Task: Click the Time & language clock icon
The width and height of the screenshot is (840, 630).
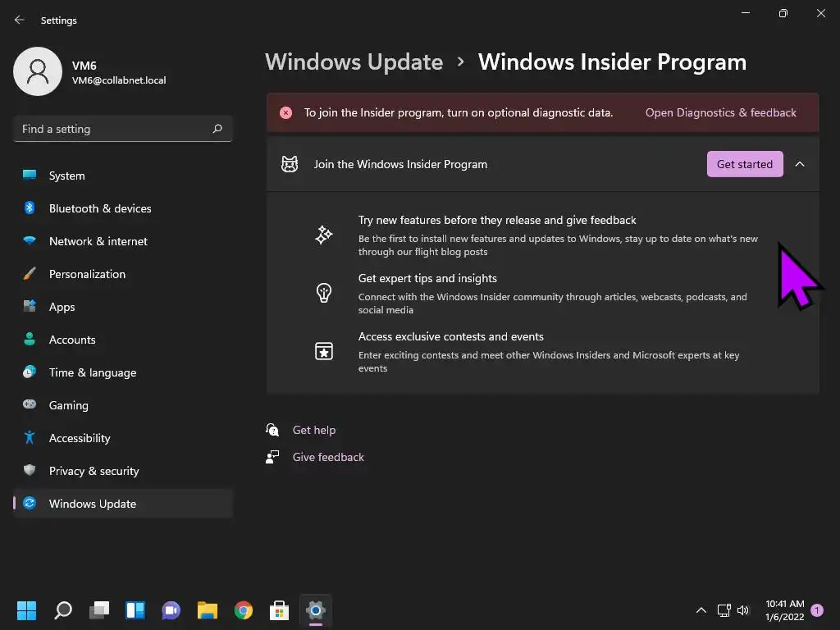Action: pos(30,372)
